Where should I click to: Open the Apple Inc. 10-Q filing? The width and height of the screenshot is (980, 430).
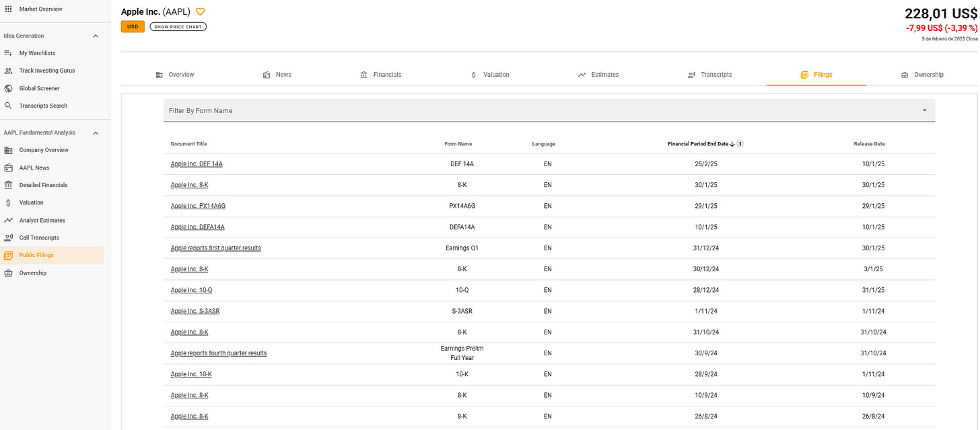coord(192,290)
